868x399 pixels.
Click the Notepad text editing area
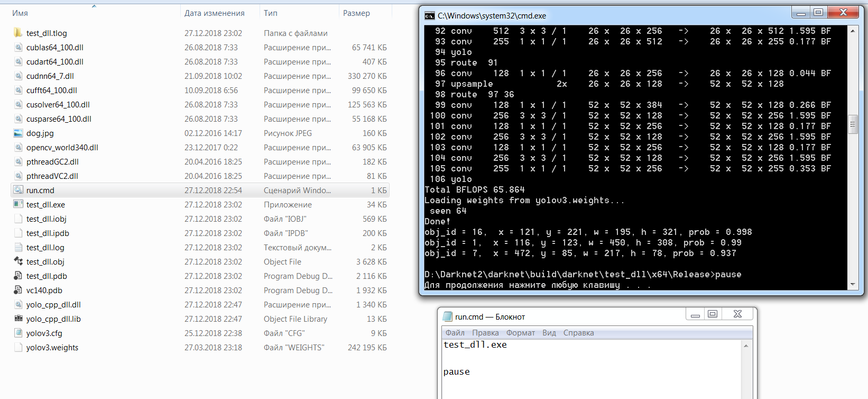pyautogui.click(x=592, y=369)
